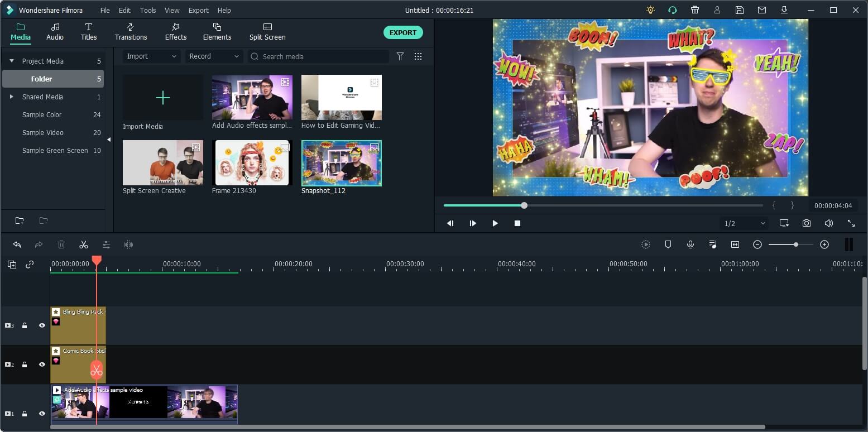
Task: Toggle the auto-link chain icon
Action: (x=30, y=265)
